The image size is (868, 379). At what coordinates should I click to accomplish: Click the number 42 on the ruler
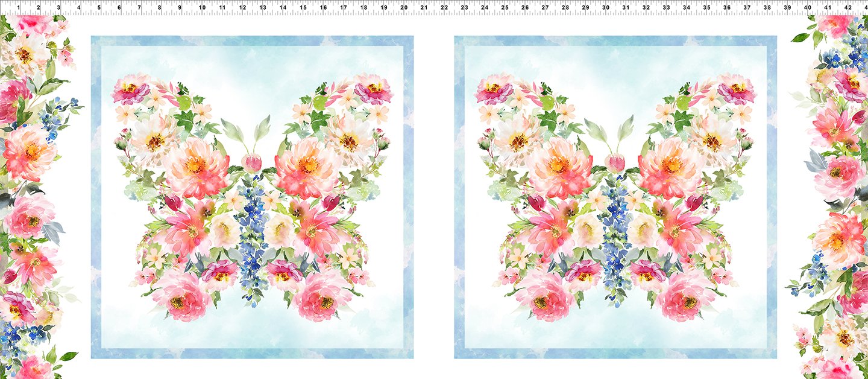pyautogui.click(x=848, y=8)
